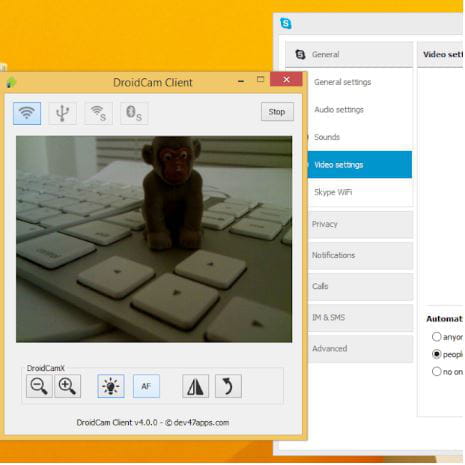The width and height of the screenshot is (465, 465).
Task: Click the Video settings panel heading
Action: (443, 54)
